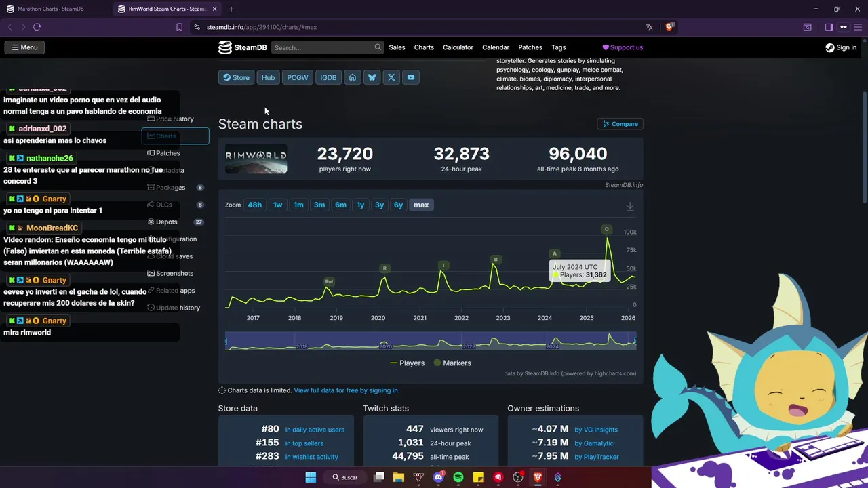Set chart zoom to 1y
Viewport: 868px width, 488px height.
361,205
